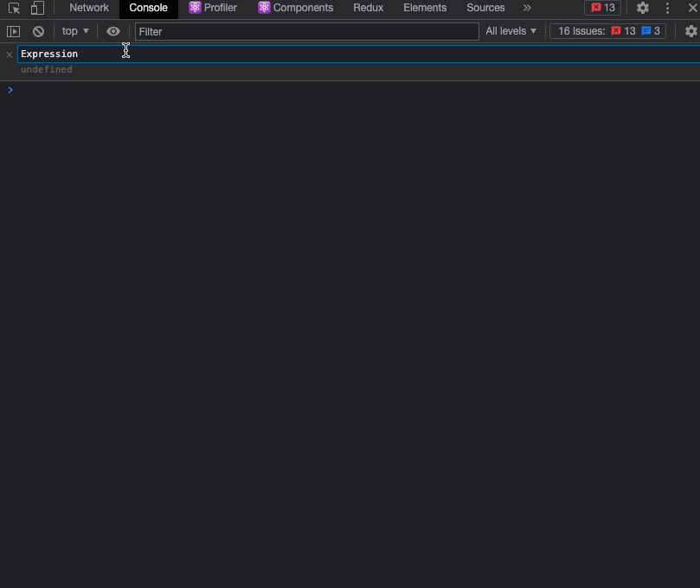This screenshot has height=588, width=700.
Task: Create a new live expression with the eye icon
Action: (x=112, y=30)
